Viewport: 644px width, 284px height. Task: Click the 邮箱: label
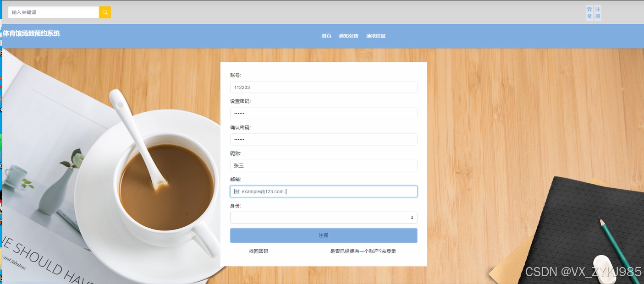coord(236,180)
